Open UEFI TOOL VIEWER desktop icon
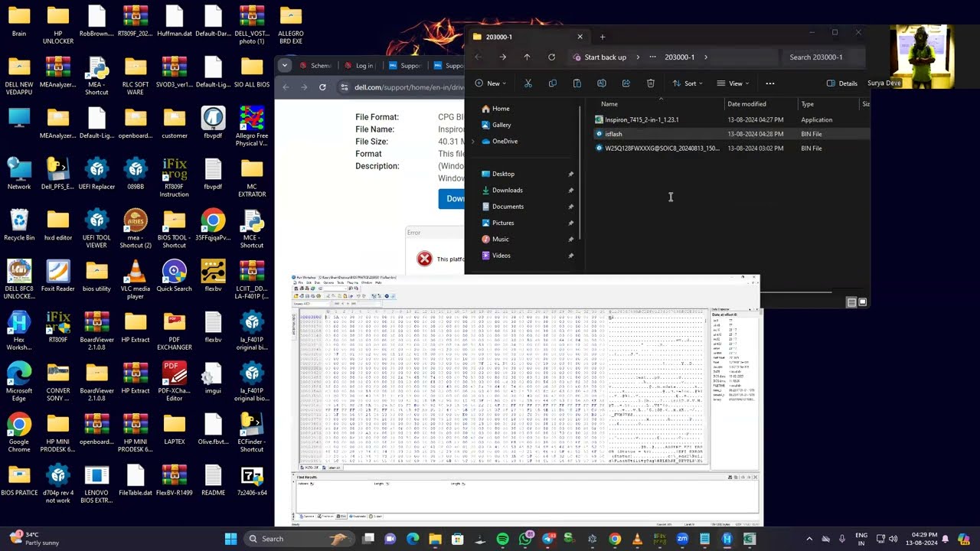Screen dimensions: 980x551 tap(96, 229)
